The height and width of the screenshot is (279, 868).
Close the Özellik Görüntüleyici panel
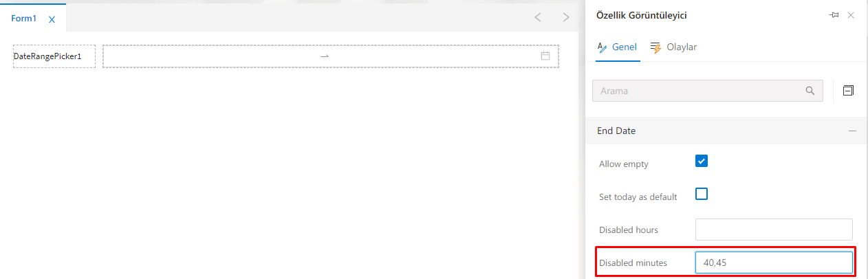pyautogui.click(x=851, y=15)
